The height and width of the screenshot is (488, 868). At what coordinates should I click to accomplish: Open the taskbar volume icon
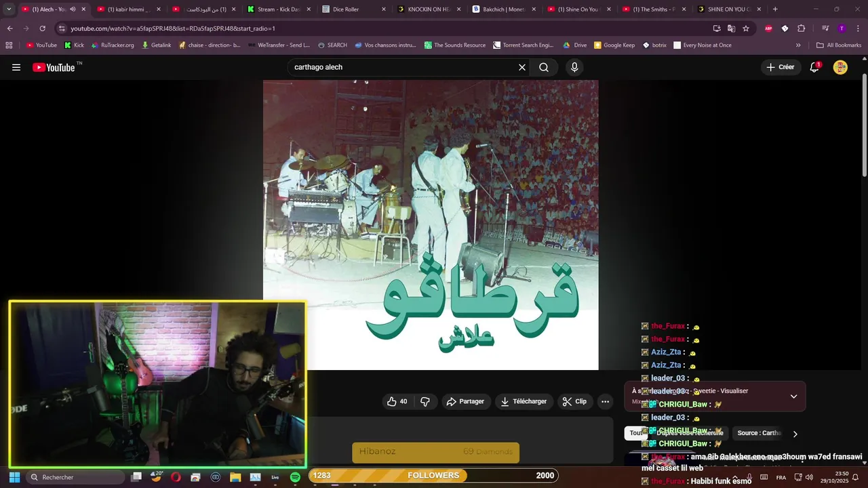pos(809,477)
